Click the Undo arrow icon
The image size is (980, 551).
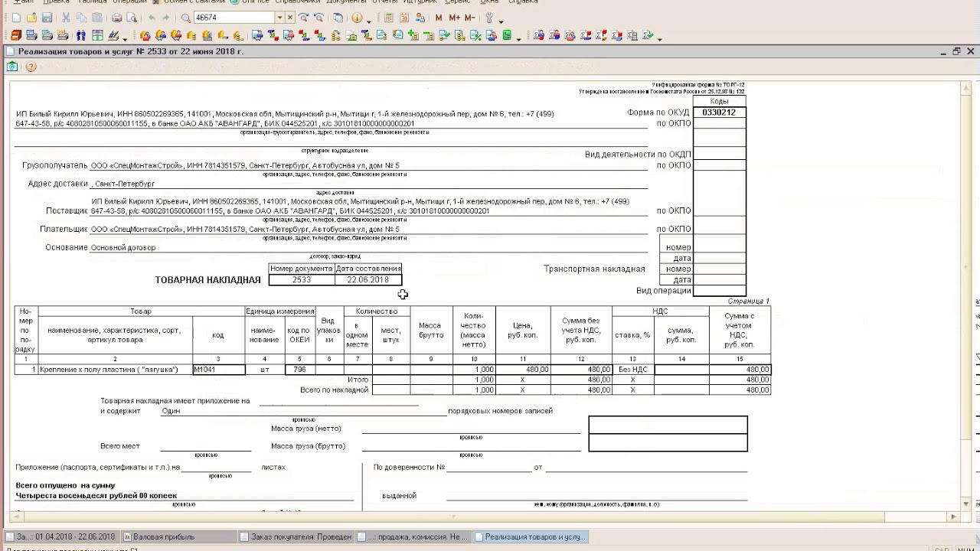[152, 18]
